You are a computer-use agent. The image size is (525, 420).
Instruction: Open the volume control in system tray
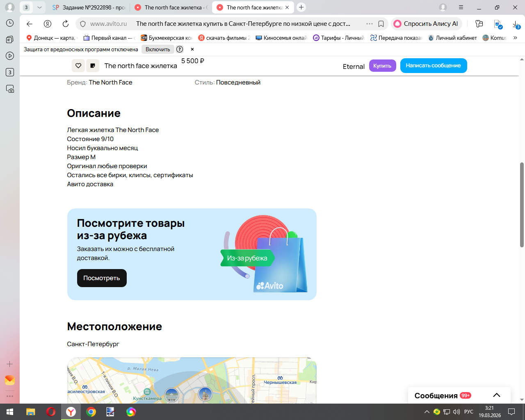[x=457, y=412]
